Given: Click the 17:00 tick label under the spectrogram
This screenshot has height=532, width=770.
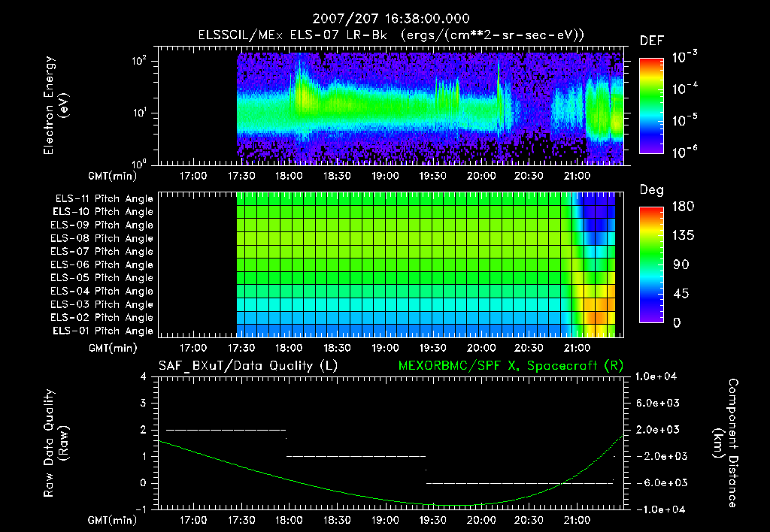Looking at the screenshot, I should pyautogui.click(x=193, y=176).
